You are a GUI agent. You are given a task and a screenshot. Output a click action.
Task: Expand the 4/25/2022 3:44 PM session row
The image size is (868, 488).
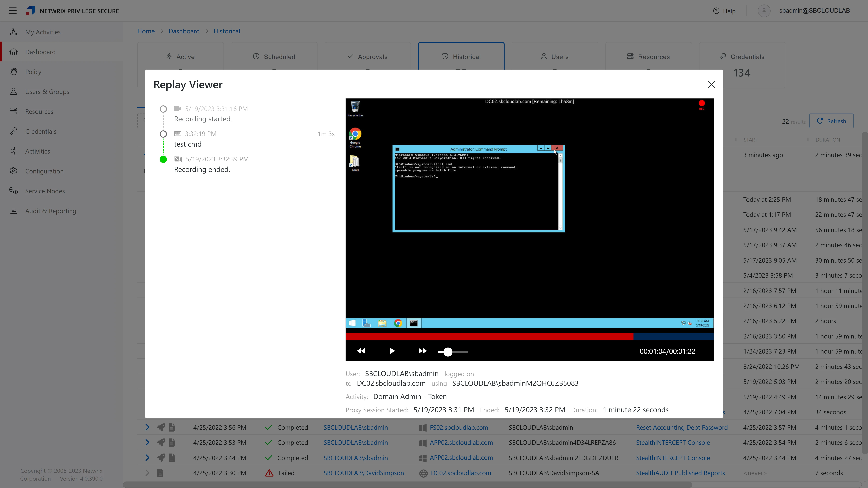click(147, 458)
